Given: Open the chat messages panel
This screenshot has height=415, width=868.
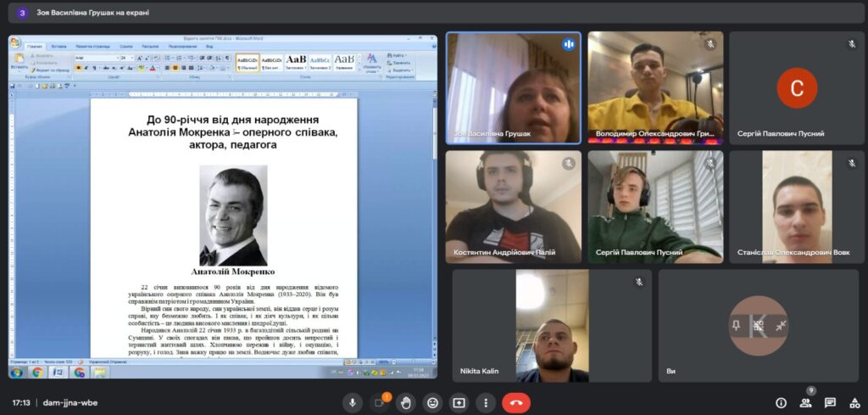Looking at the screenshot, I should coord(830,402).
